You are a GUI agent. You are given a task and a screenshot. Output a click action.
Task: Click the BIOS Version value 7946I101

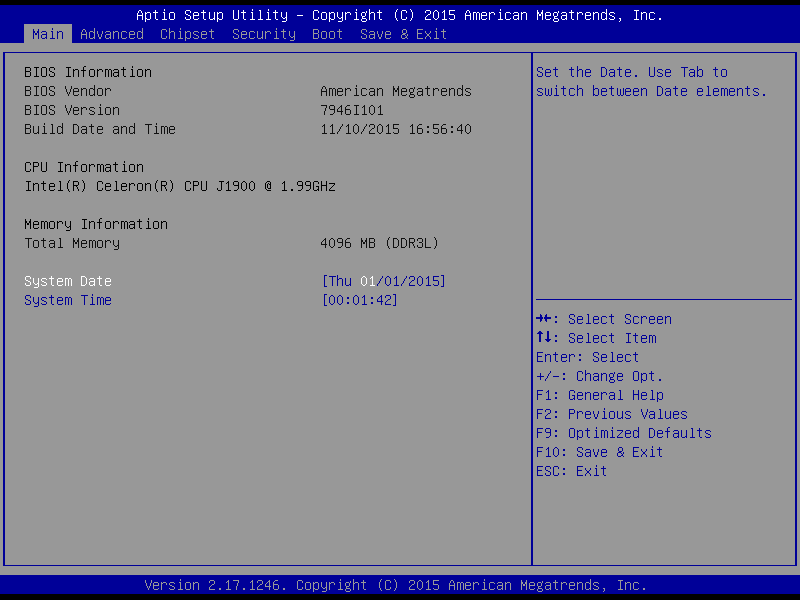pos(351,110)
